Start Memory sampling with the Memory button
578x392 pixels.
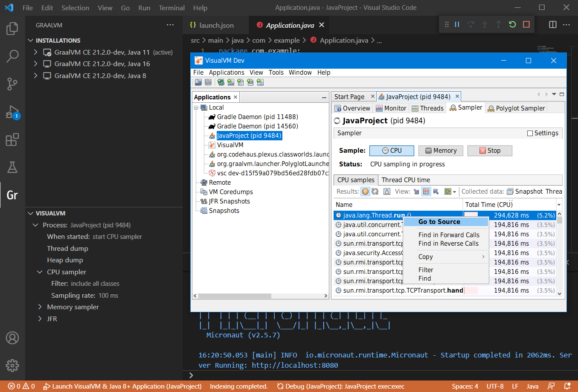[x=441, y=150]
